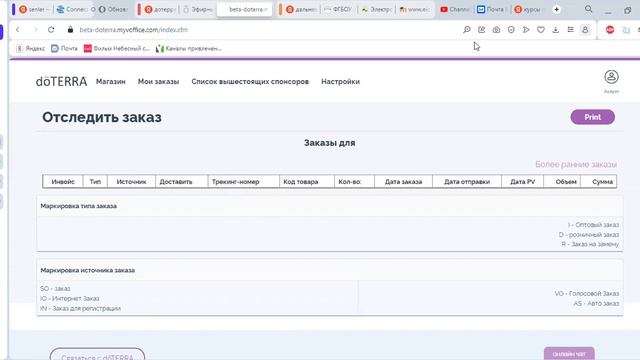Open the Яндекс bookmark

[x=31, y=49]
